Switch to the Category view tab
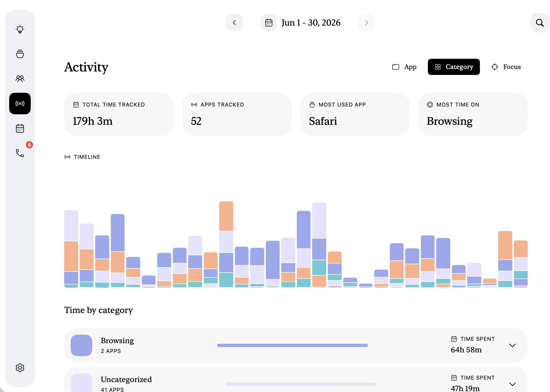 (454, 67)
